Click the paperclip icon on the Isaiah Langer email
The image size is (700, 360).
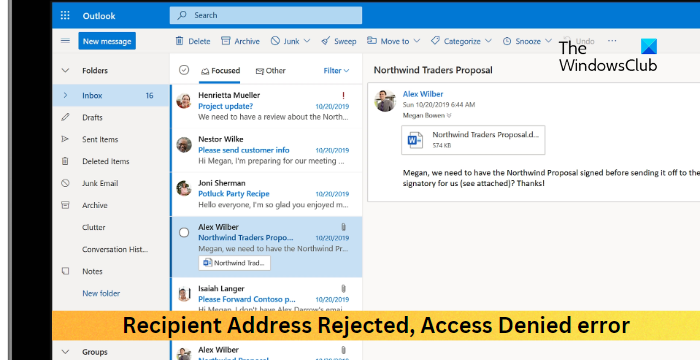coord(343,289)
